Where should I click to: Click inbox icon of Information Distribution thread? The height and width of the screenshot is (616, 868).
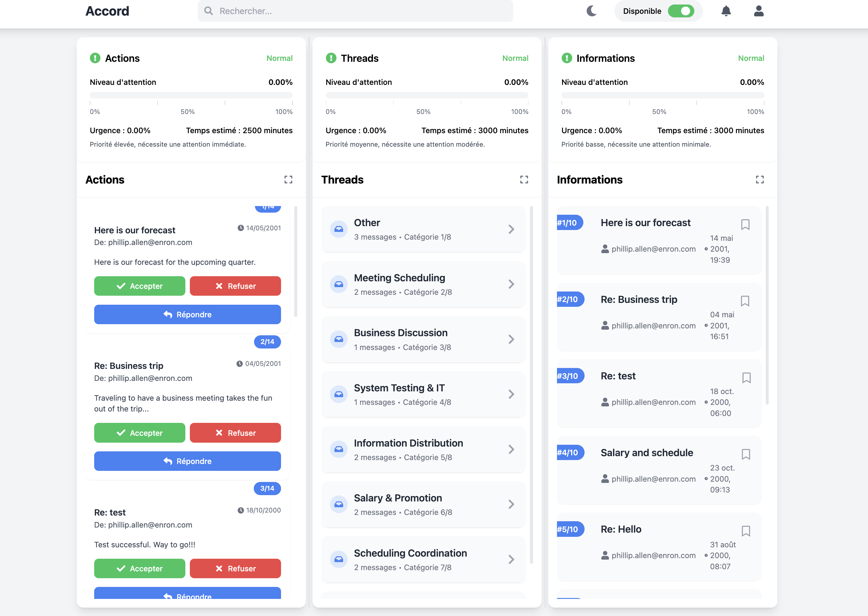pyautogui.click(x=338, y=450)
